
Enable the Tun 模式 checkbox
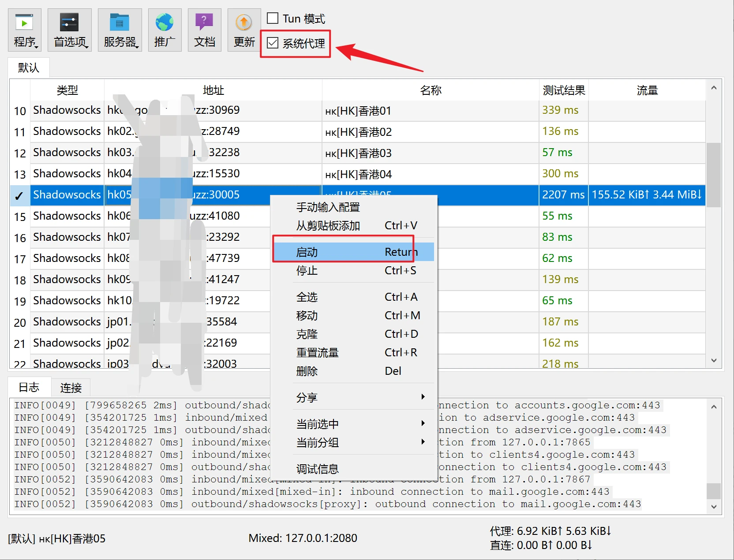tap(273, 19)
